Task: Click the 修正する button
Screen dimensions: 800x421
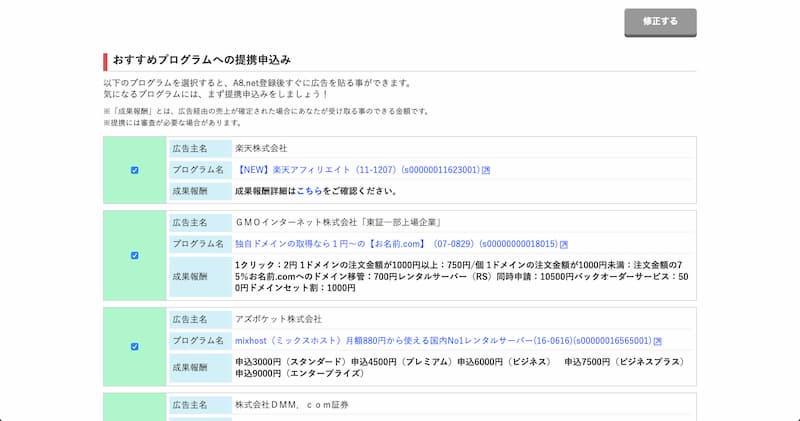Action: pyautogui.click(x=660, y=22)
